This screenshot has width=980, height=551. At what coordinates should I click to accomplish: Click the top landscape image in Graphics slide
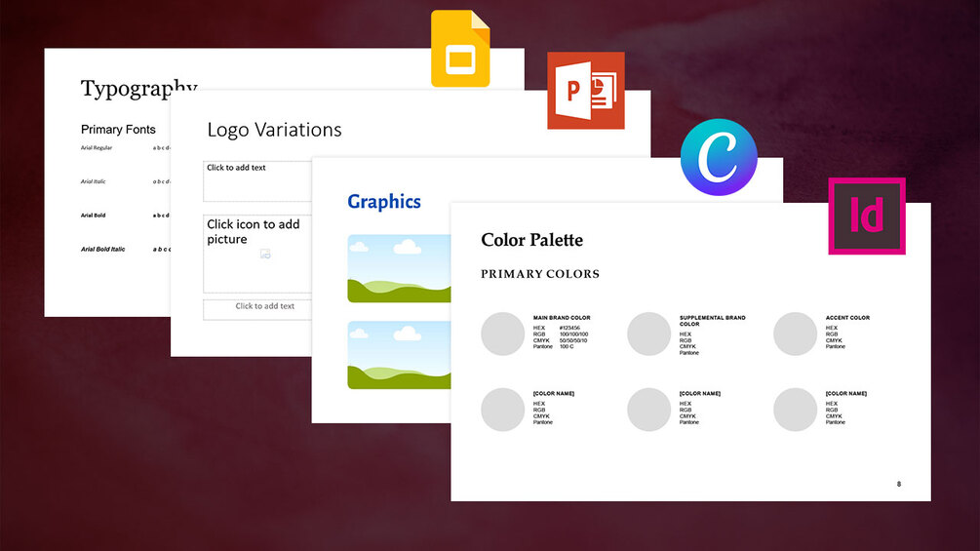(399, 268)
